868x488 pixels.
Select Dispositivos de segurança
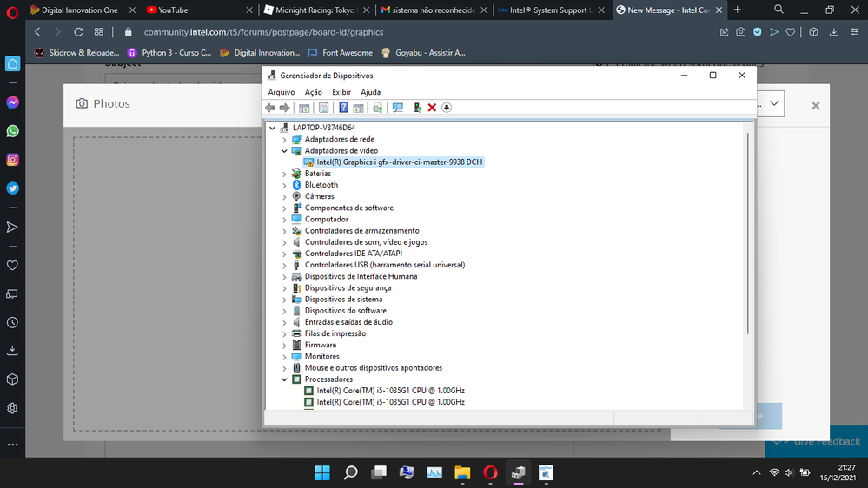pos(348,287)
